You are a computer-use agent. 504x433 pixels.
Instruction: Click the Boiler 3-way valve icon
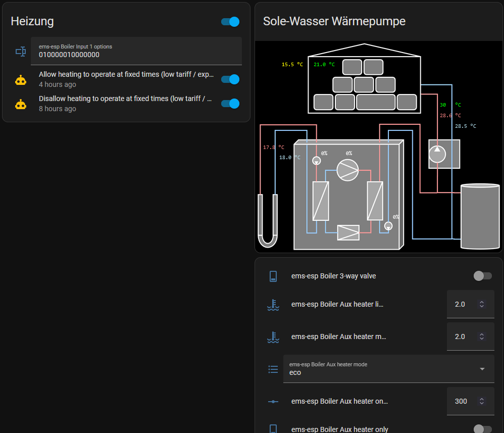tap(273, 276)
